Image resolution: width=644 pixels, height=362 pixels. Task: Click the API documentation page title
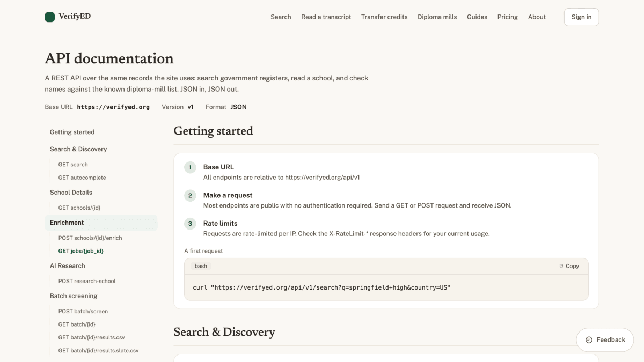(x=109, y=58)
